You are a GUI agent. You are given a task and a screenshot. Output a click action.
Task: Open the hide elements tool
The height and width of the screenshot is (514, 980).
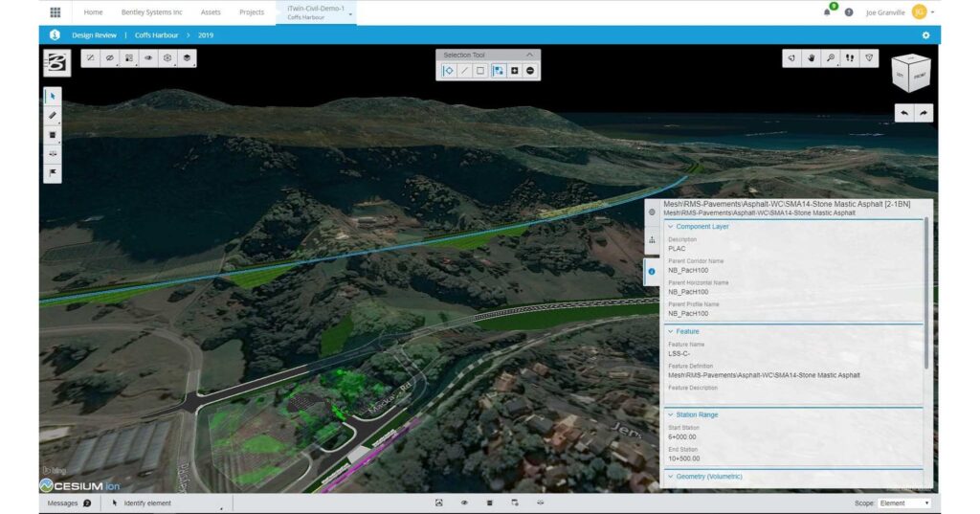(x=110, y=58)
